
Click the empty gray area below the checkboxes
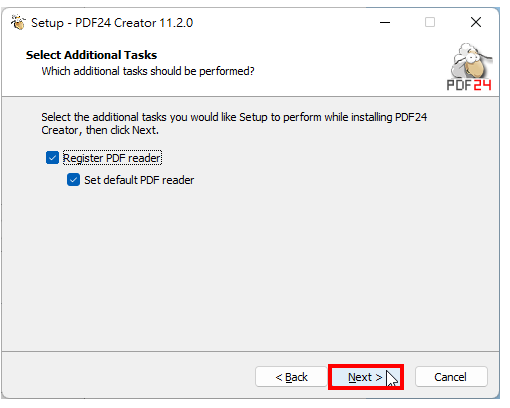[250, 267]
